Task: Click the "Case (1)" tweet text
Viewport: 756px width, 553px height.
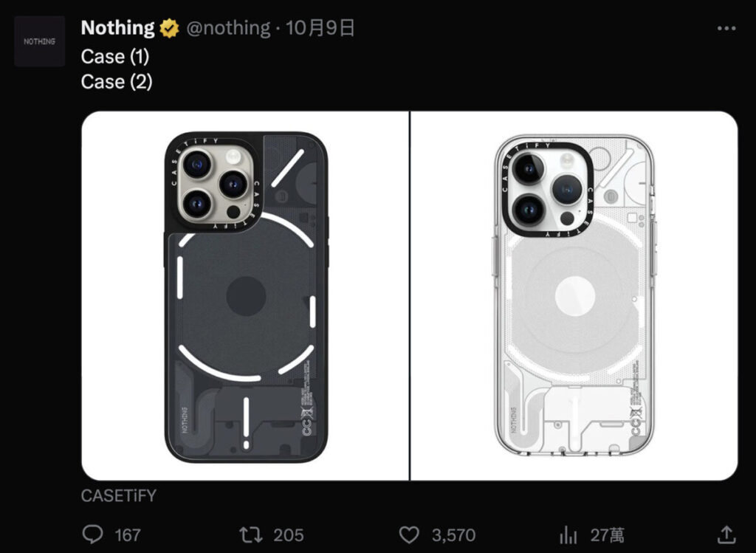Action: point(114,56)
